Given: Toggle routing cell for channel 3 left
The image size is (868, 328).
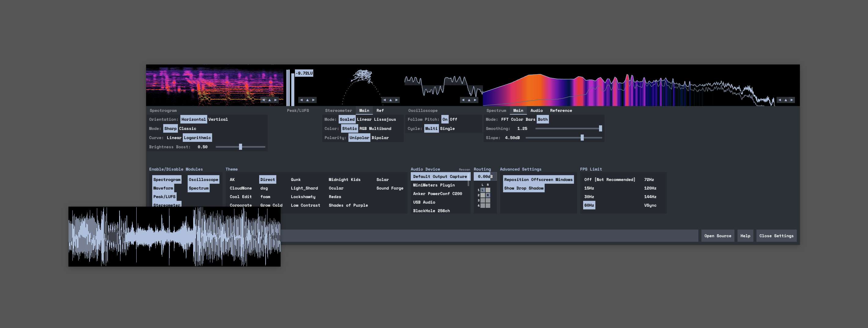Looking at the screenshot, I should (483, 201).
